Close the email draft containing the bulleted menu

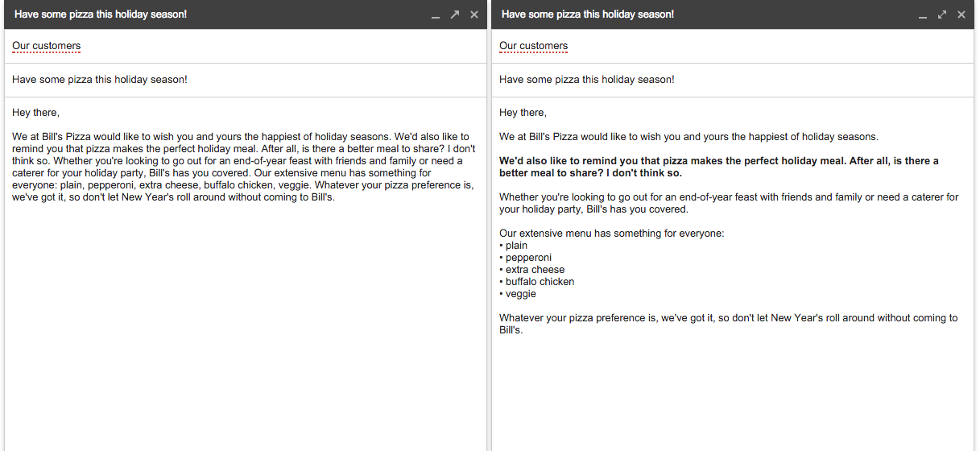click(x=961, y=14)
